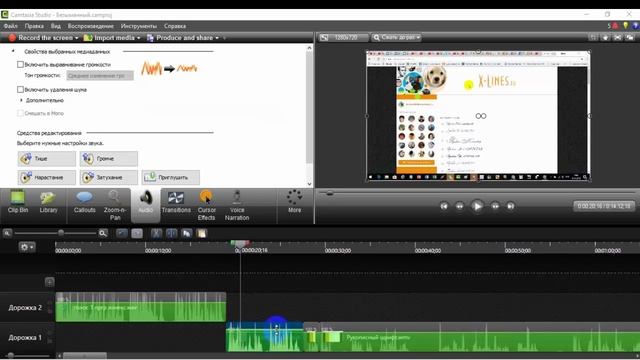Screen dimensions: 640x360
Task: Collapse the selected media properties section
Action: (x=13, y=51)
